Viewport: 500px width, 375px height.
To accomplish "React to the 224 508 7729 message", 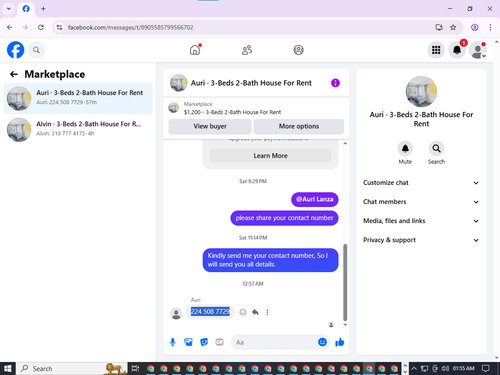I will pyautogui.click(x=243, y=312).
